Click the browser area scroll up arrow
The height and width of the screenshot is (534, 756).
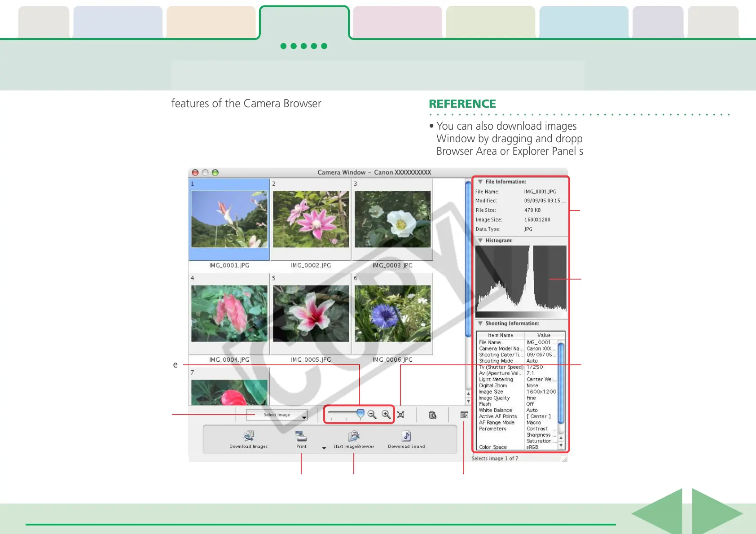click(x=468, y=394)
